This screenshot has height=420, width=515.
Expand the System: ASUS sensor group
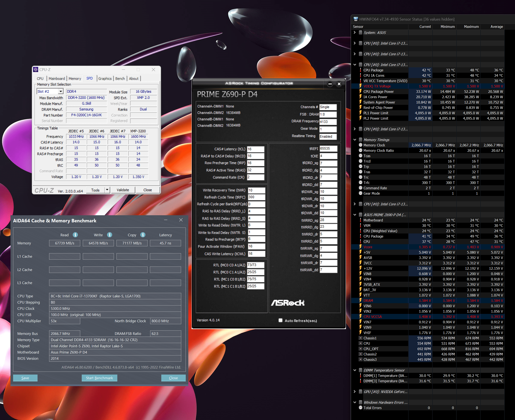(355, 33)
